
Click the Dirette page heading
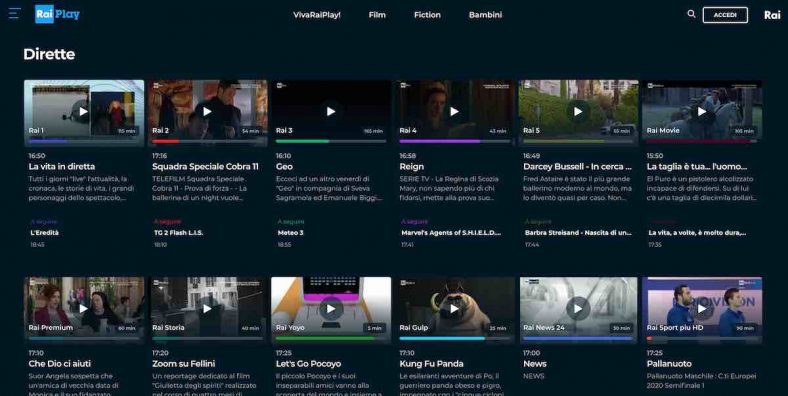49,54
